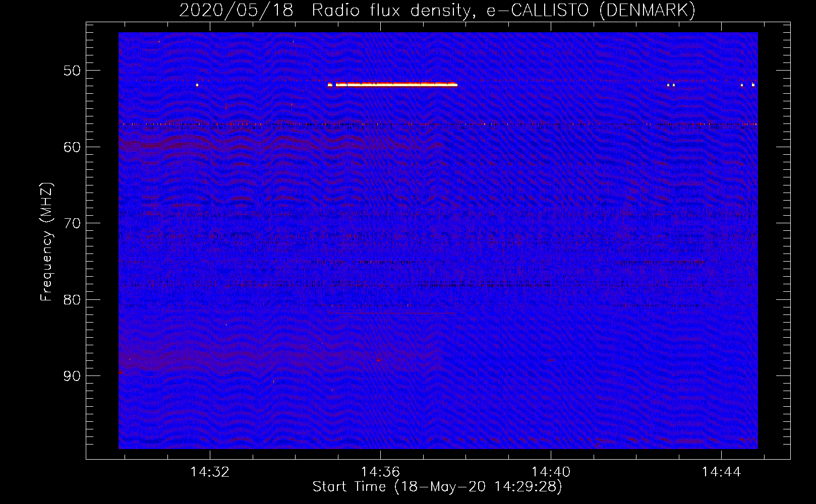Click the 14:36 time tick label
This screenshot has height=504, width=816.
click(x=380, y=472)
